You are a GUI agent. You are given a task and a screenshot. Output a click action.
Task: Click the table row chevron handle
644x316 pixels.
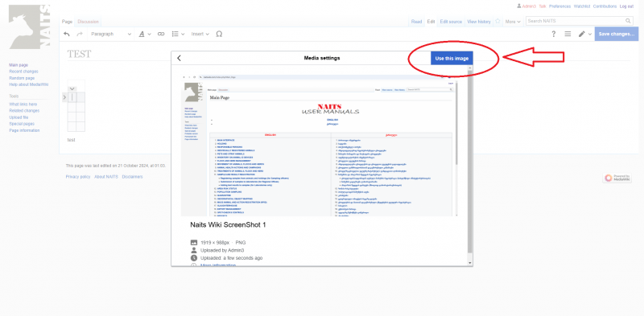[64, 97]
